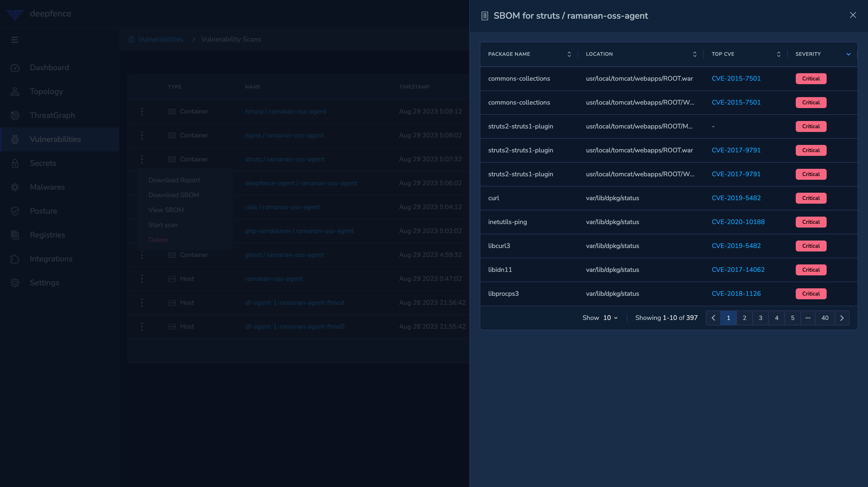Click container icon in fsharp row
Image resolution: width=868 pixels, height=487 pixels.
pyautogui.click(x=172, y=111)
